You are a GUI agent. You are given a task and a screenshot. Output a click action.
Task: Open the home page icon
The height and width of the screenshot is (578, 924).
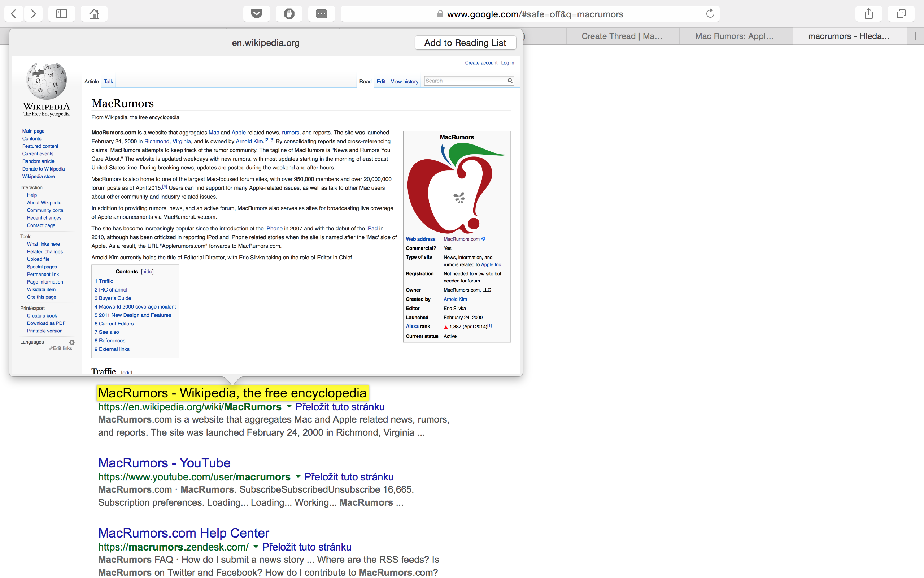(94, 14)
